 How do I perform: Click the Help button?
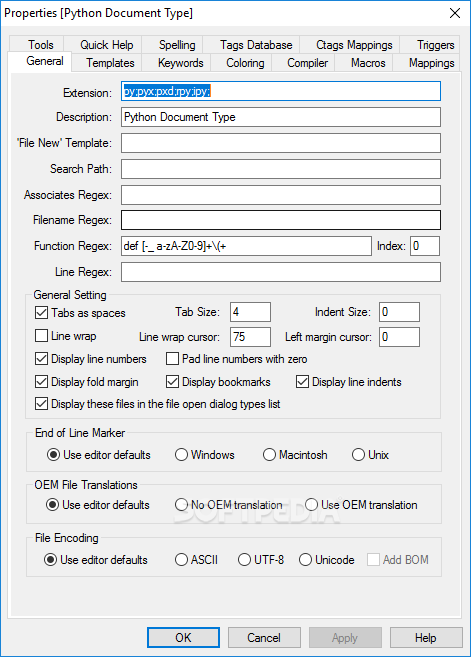tap(426, 637)
